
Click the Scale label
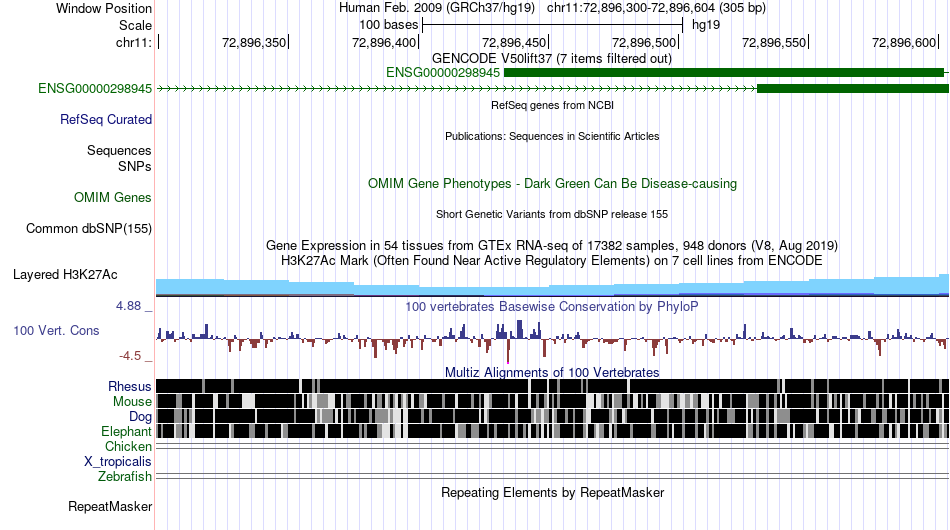coord(135,25)
